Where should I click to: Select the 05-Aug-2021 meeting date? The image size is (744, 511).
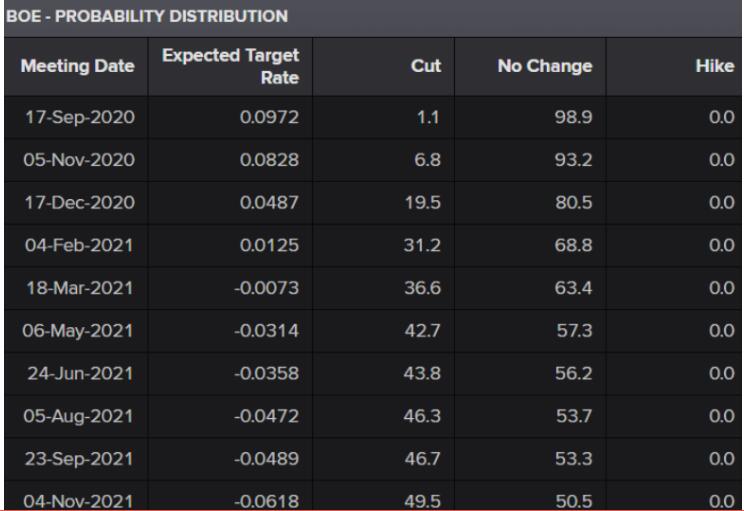pos(78,416)
